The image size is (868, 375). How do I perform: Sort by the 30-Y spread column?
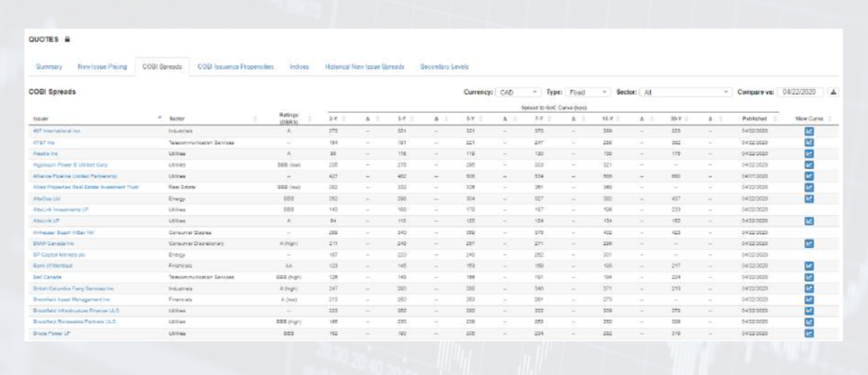679,119
